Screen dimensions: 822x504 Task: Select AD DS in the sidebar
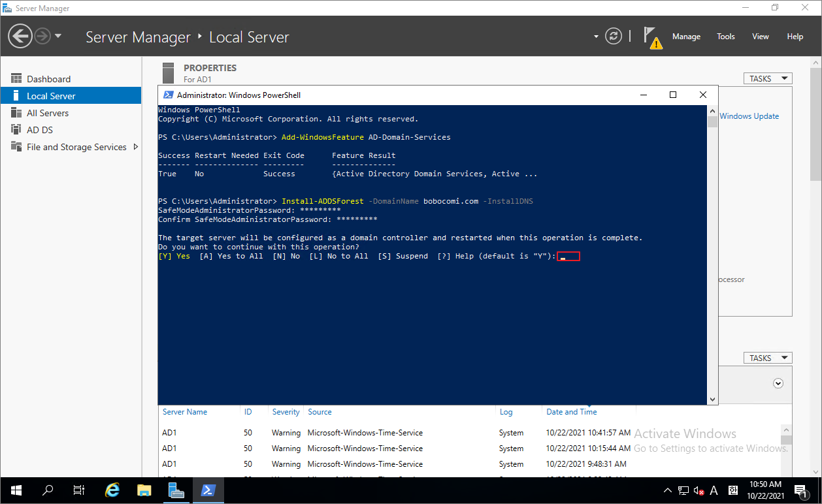(x=71, y=130)
